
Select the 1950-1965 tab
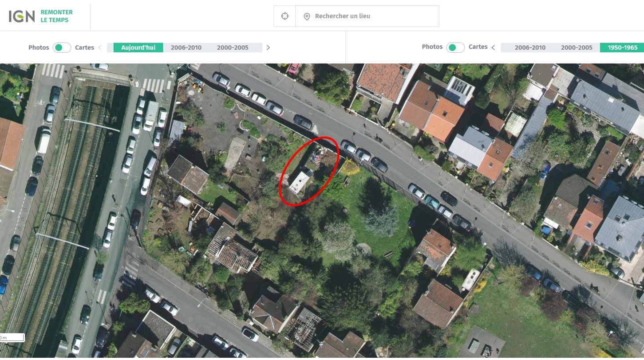622,47
